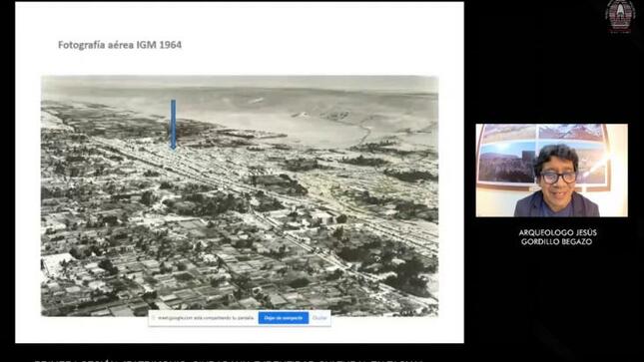Click the blue downward arrow on the aerial photo
This screenshot has height=362, width=644.
tap(174, 124)
